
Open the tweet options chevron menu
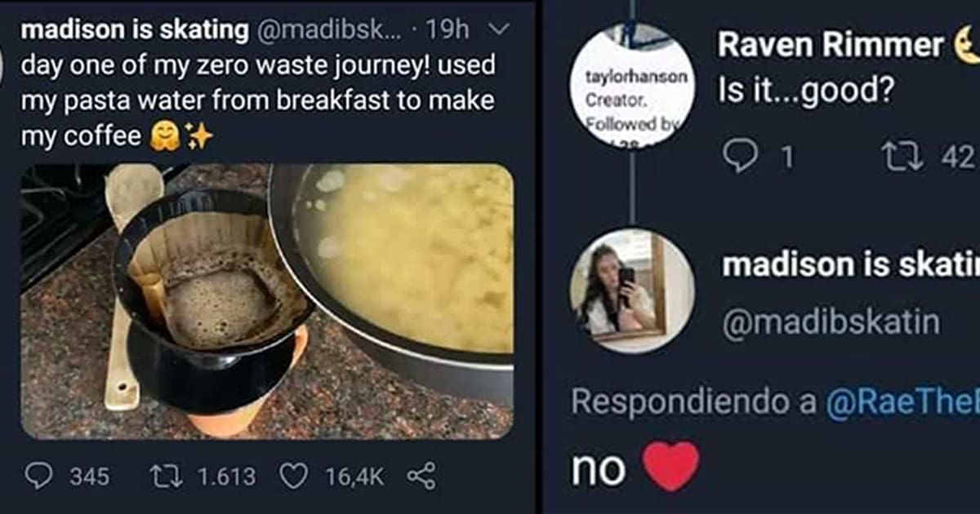point(498,30)
